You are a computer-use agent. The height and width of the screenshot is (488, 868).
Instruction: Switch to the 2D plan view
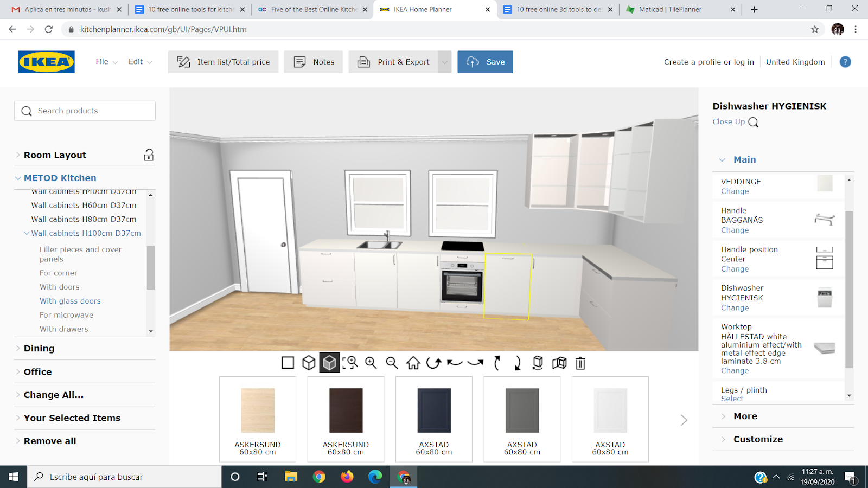click(288, 363)
